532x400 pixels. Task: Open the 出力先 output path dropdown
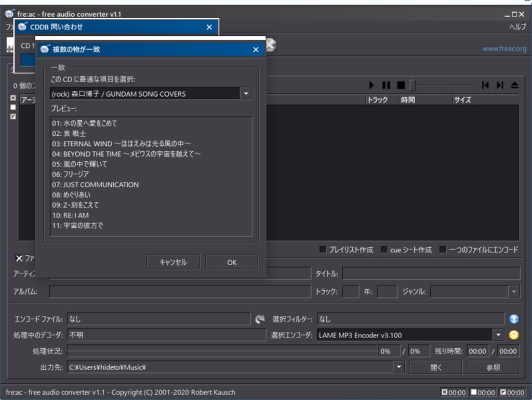(x=398, y=367)
